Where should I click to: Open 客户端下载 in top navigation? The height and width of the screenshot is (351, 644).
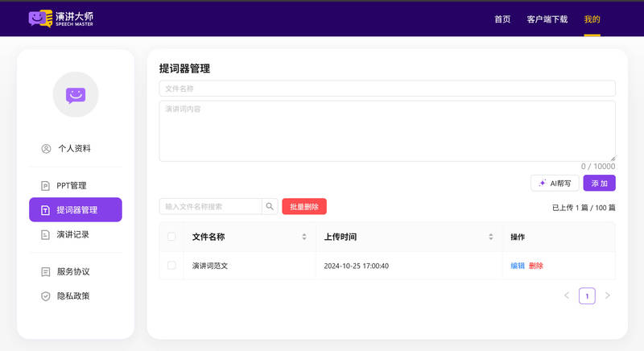point(547,19)
